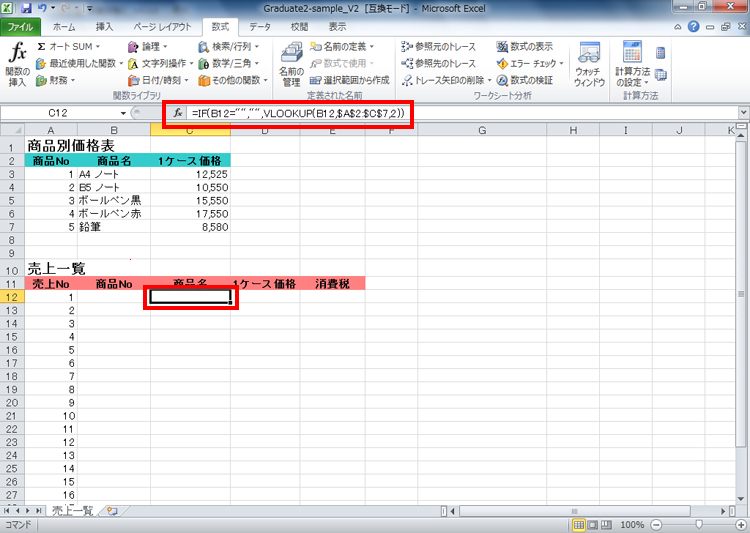Switch to Page Break Preview in status bar
Image resolution: width=750 pixels, height=533 pixels.
(x=606, y=525)
